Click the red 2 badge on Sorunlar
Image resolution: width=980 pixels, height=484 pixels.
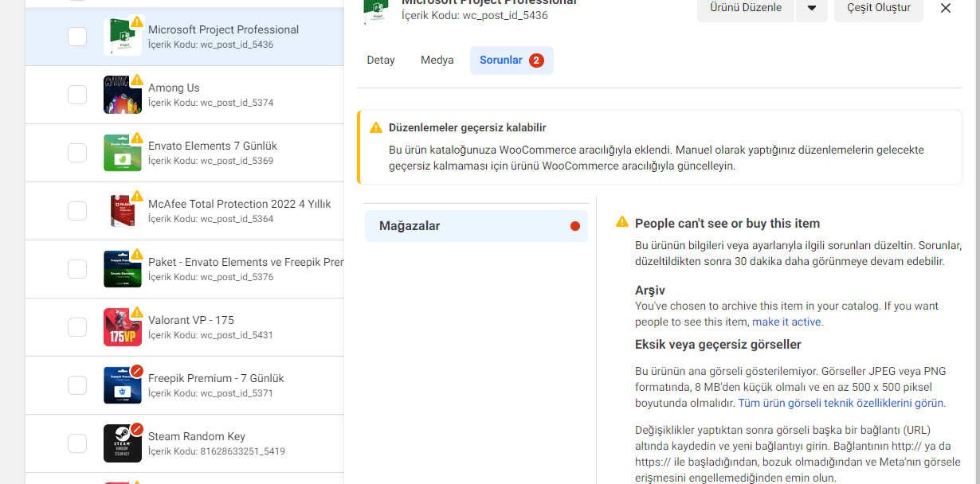536,60
